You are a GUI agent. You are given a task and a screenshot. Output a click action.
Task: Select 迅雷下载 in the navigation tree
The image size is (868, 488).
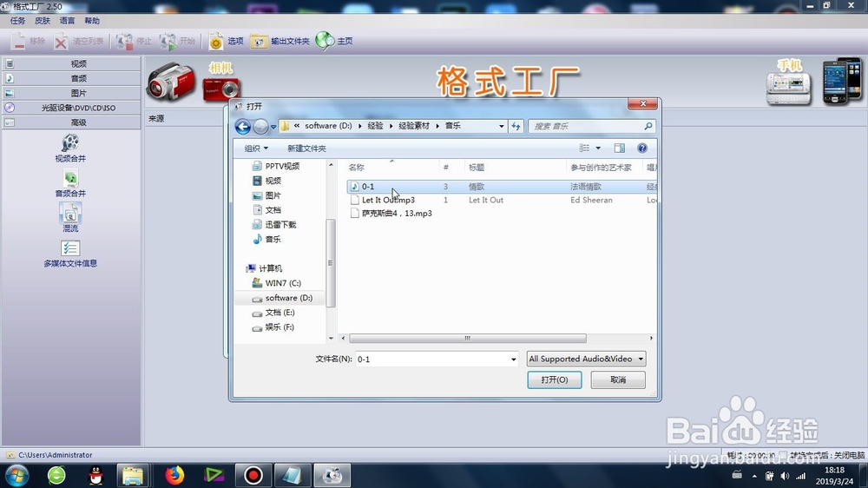pyautogui.click(x=280, y=224)
